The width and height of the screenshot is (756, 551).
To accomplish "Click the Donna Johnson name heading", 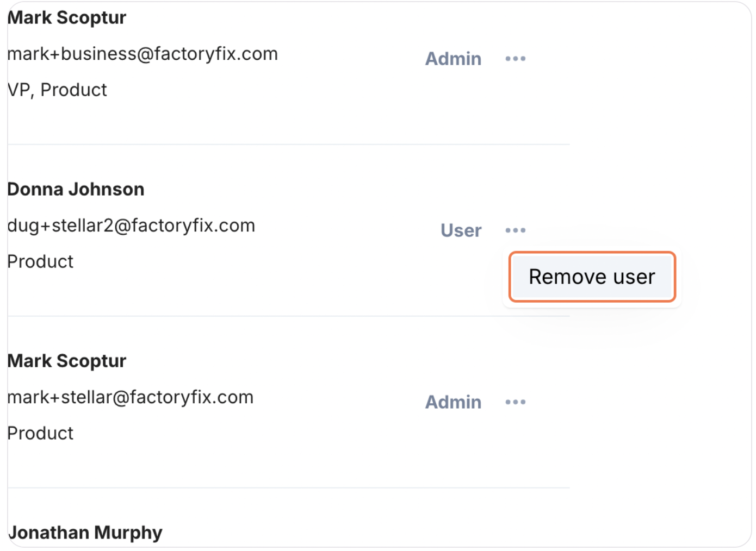I will (x=76, y=189).
